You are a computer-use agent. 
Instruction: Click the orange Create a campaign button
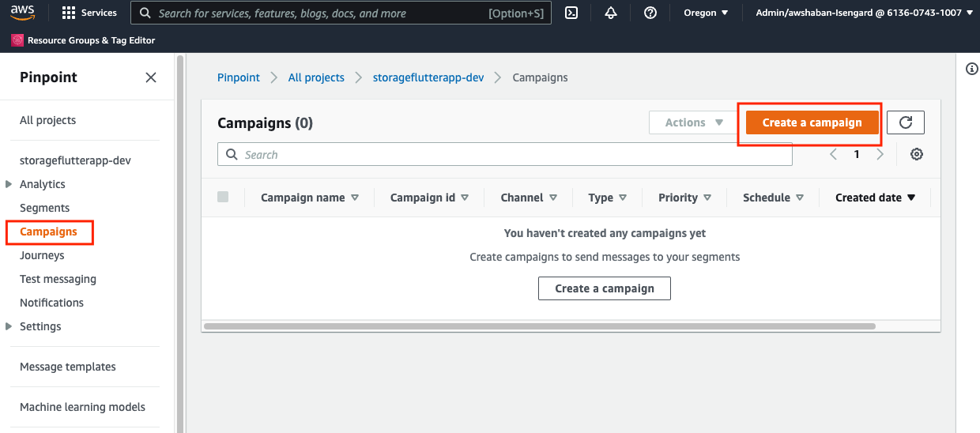click(812, 122)
